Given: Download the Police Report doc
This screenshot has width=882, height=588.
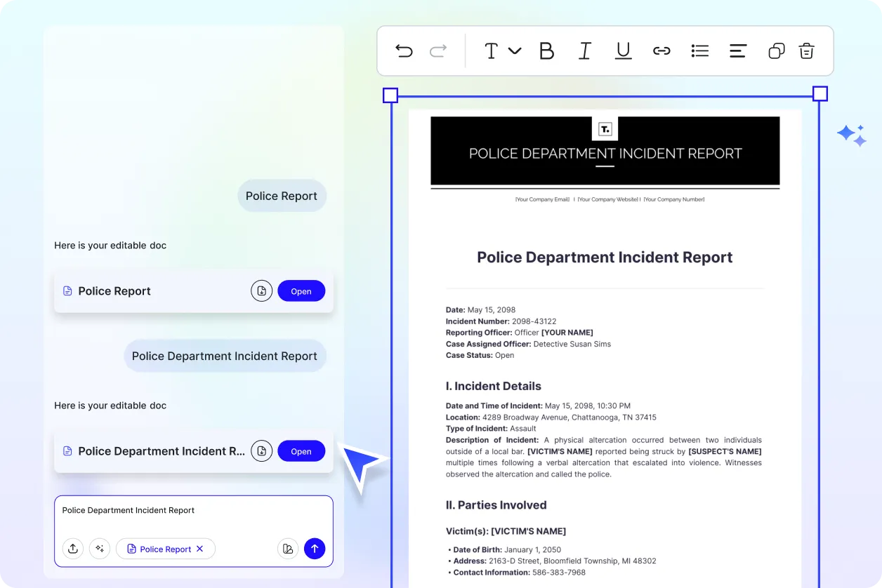Looking at the screenshot, I should (261, 290).
